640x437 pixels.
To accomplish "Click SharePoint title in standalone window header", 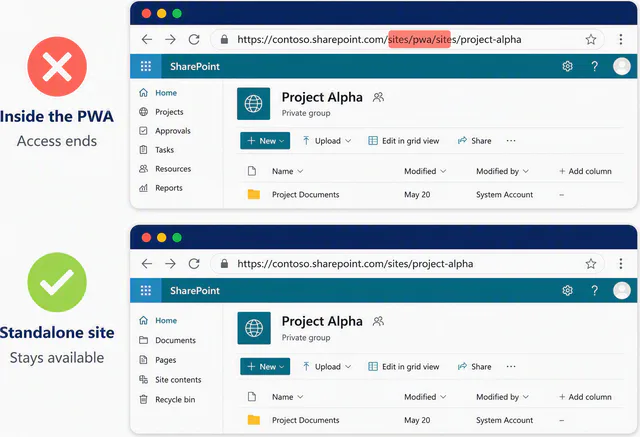I will click(x=195, y=291).
